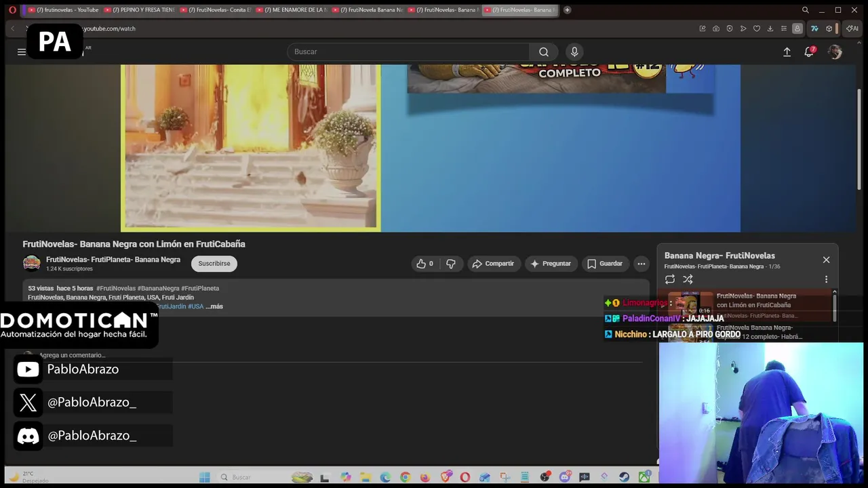The image size is (868, 488).
Task: Click the video player area
Action: pos(431,148)
